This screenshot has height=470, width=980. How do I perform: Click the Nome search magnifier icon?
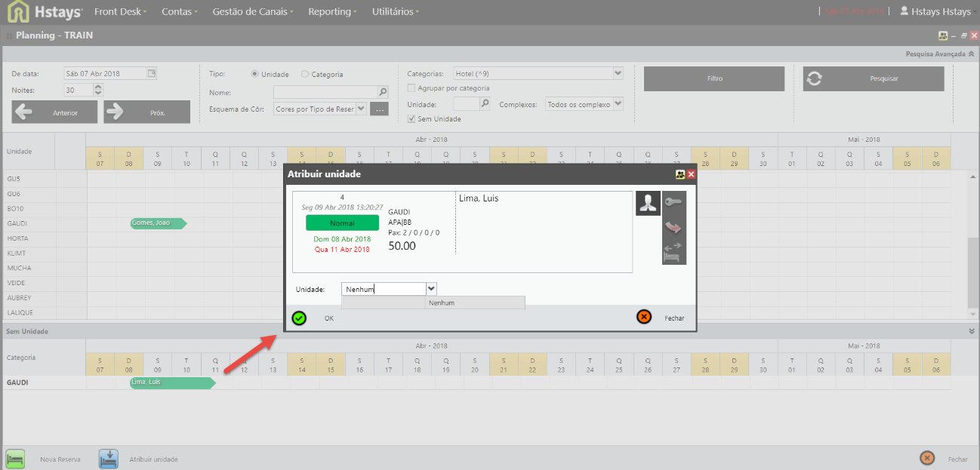[x=383, y=92]
